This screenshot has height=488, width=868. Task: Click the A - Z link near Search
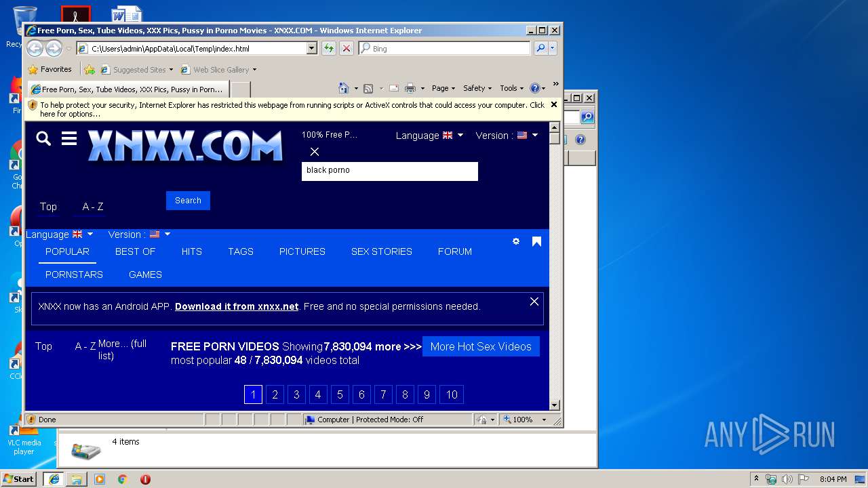tap(93, 207)
